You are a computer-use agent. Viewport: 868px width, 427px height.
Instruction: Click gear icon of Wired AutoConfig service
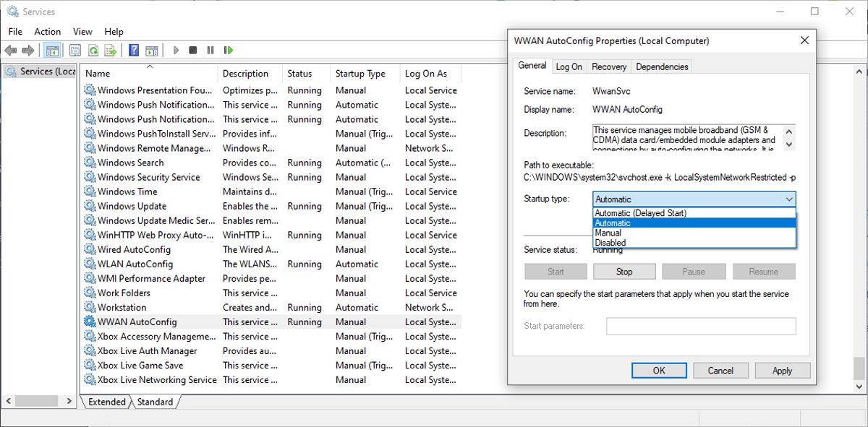click(90, 249)
